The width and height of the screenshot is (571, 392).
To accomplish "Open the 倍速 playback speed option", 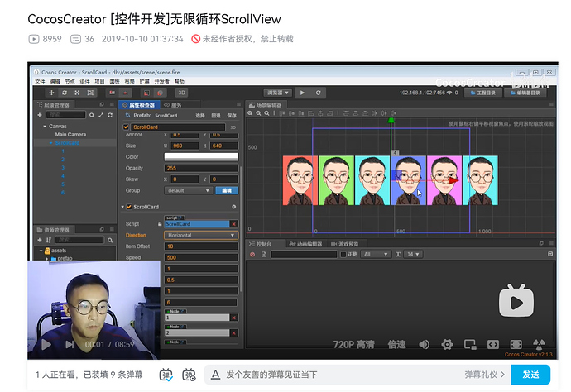I will pyautogui.click(x=396, y=344).
